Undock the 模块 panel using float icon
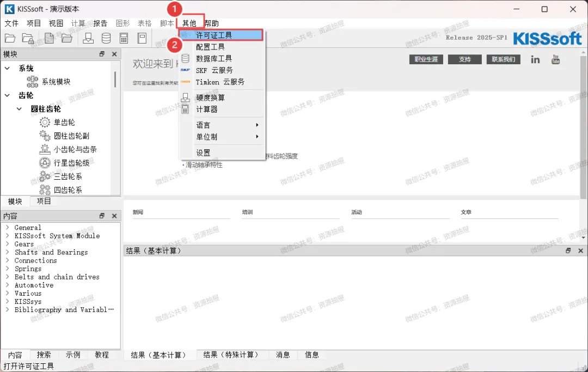Viewport: 588px width, 372px height. click(x=102, y=54)
